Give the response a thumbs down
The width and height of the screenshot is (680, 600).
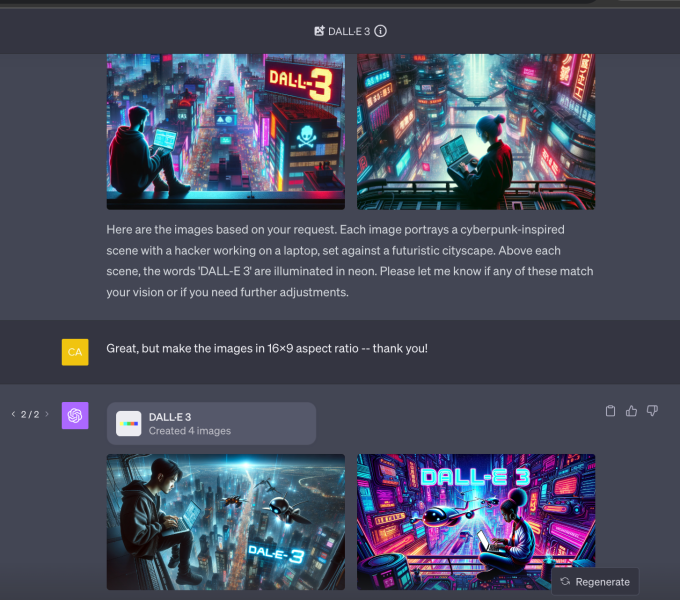coord(652,411)
